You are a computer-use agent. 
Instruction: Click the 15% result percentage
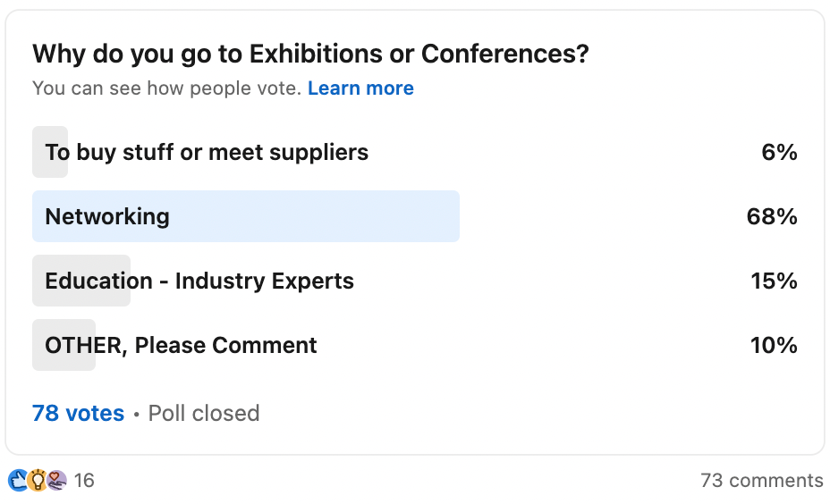coord(774,281)
